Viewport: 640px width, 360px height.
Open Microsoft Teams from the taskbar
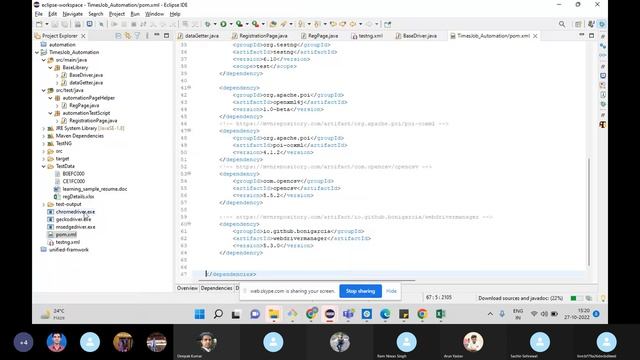348,314
